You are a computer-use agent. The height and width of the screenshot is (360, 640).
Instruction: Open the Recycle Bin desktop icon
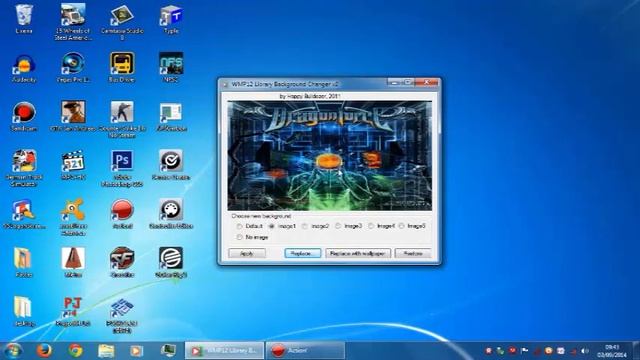(x=24, y=18)
